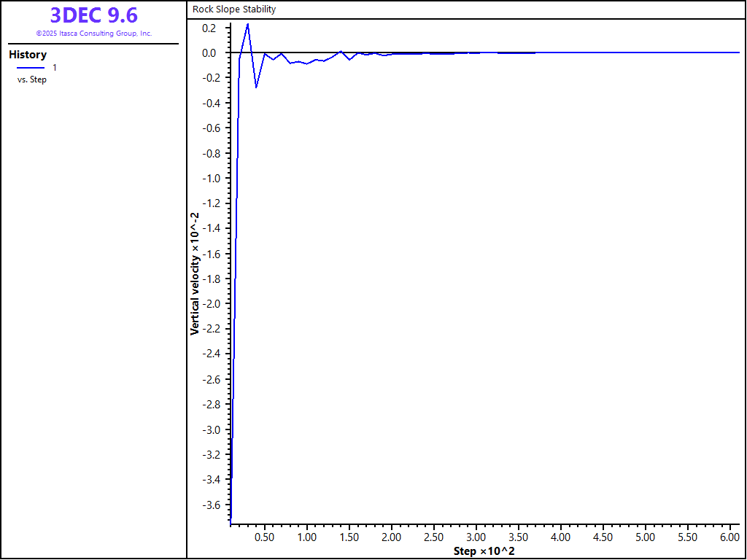Select the Vertical velocity y-axis label
The height and width of the screenshot is (560, 747).
coord(195,273)
